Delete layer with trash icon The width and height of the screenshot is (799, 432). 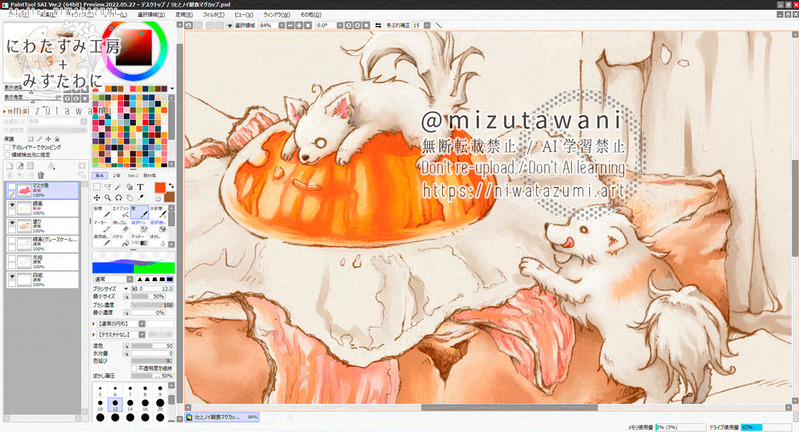pos(41,175)
